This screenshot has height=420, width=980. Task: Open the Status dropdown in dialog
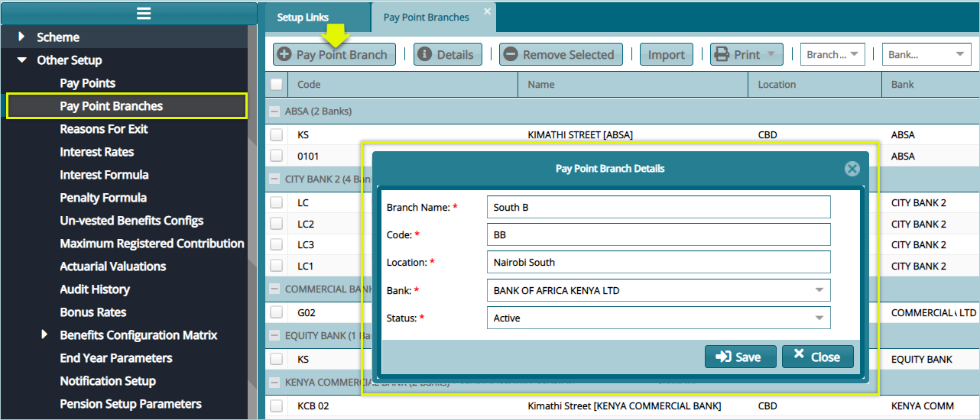(819, 318)
